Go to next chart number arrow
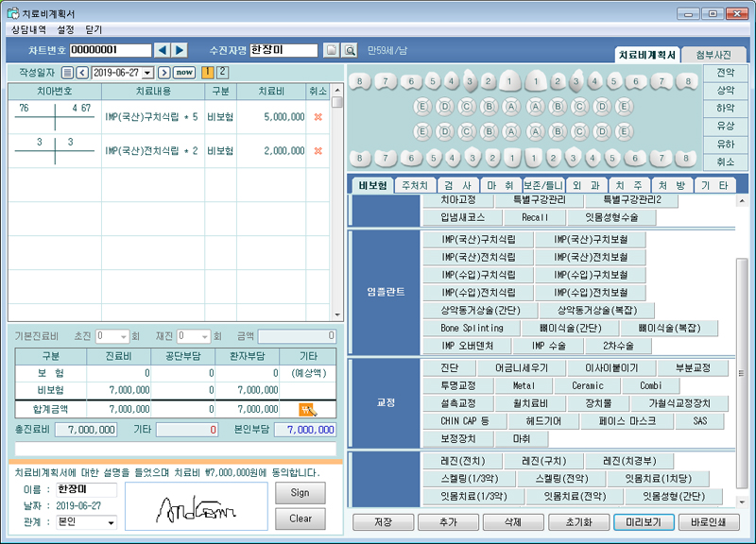This screenshot has width=756, height=544. pyautogui.click(x=180, y=50)
